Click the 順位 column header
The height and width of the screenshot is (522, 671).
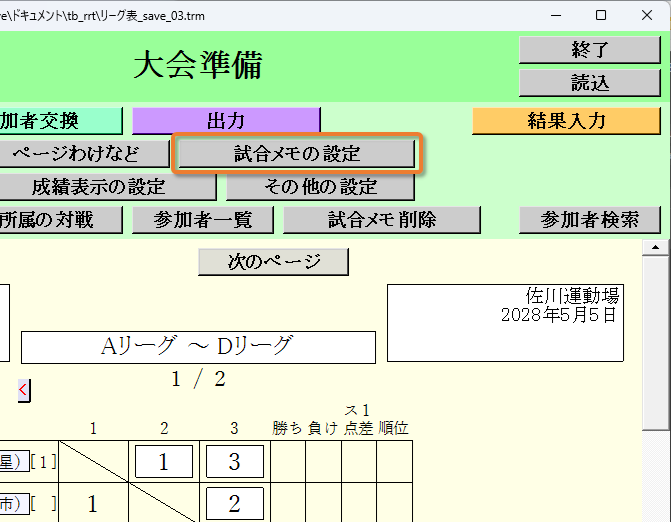coord(394,428)
